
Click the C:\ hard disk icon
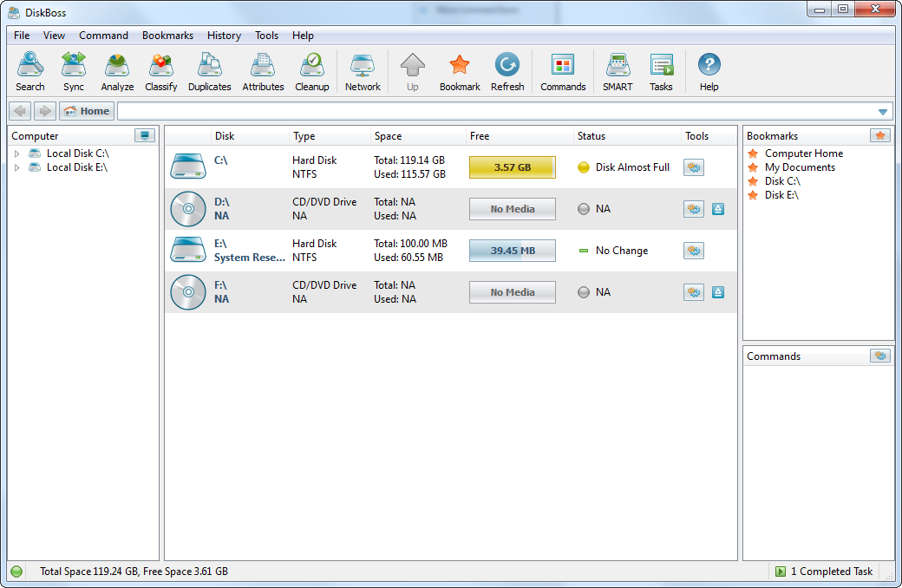click(188, 167)
